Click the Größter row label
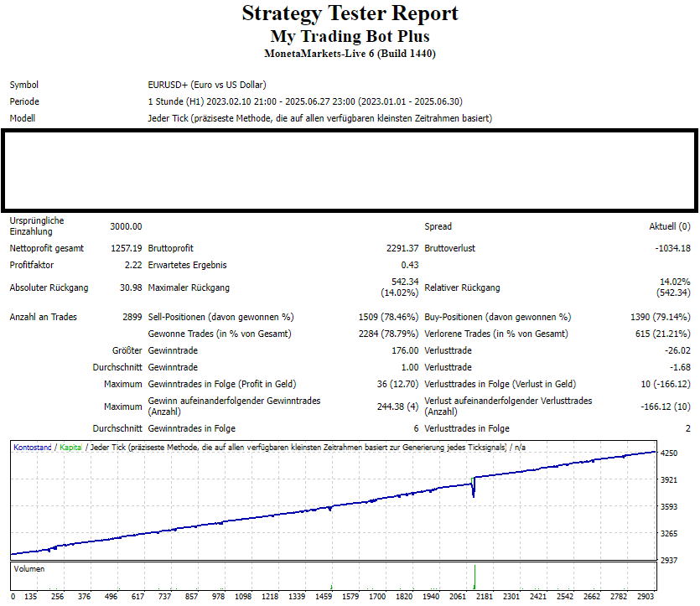Screen dimensions: 700x606 [x=127, y=350]
